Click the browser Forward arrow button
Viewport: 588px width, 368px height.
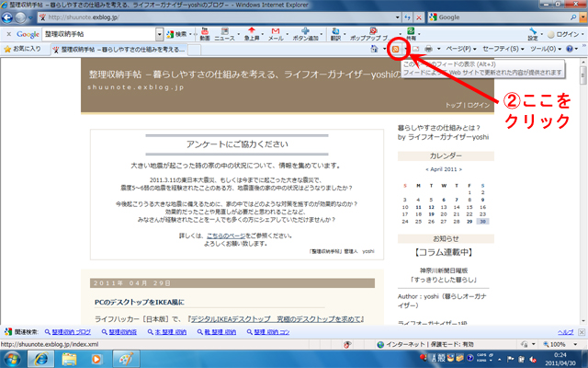pos(20,17)
